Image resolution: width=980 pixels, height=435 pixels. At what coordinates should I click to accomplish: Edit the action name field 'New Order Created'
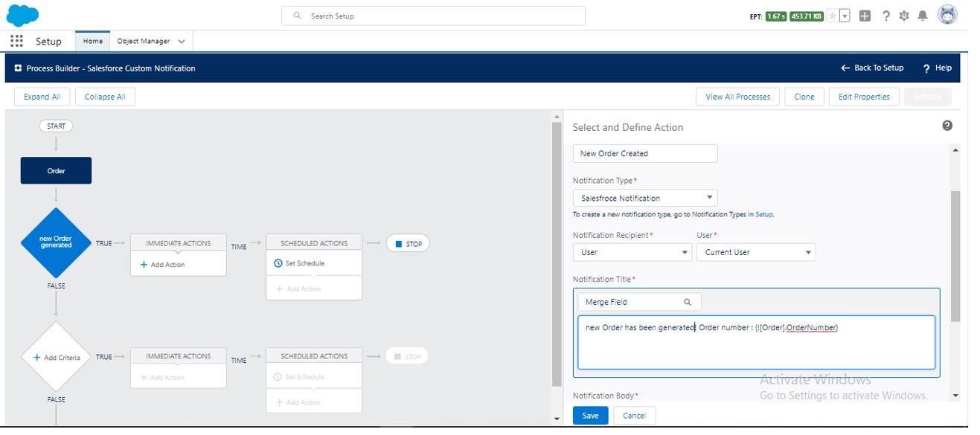click(x=645, y=153)
